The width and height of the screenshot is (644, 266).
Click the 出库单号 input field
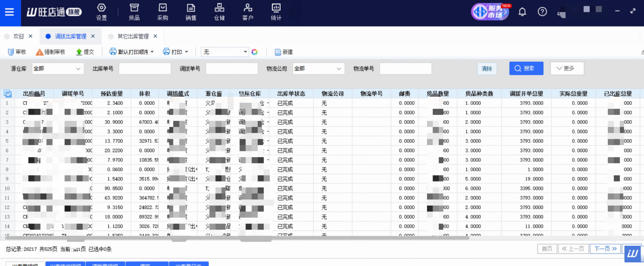[x=145, y=69]
